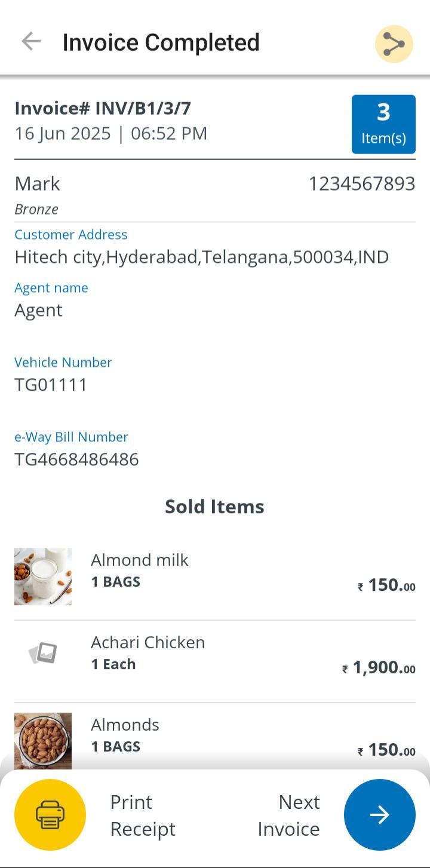Tap the back arrow icon
Screen dimensions: 430x868
[31, 42]
